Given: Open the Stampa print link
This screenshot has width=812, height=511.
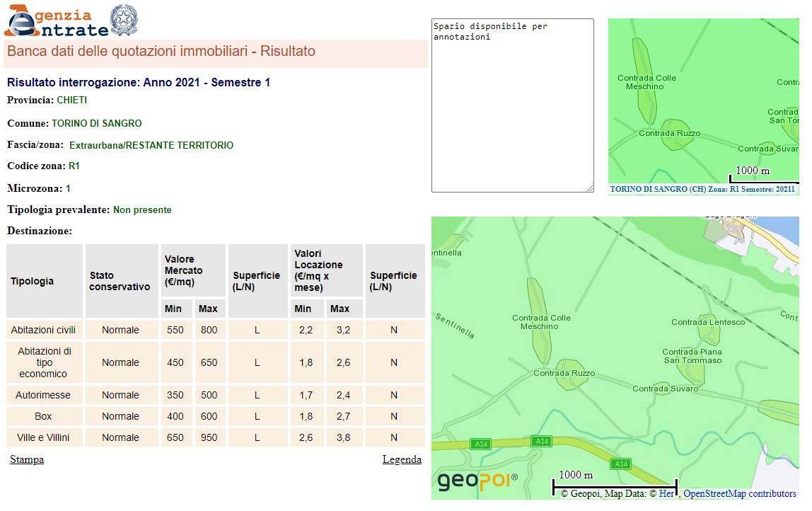Looking at the screenshot, I should [x=27, y=460].
